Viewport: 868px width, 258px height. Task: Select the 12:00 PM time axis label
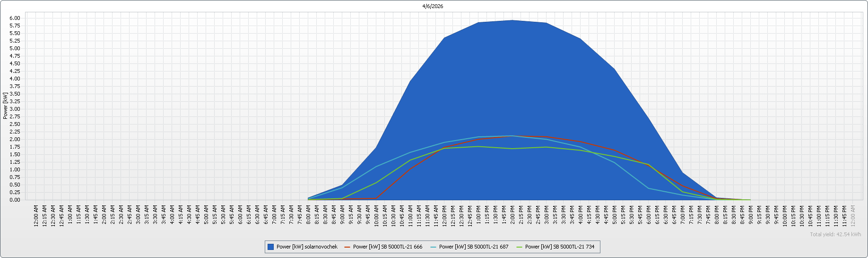click(x=445, y=216)
